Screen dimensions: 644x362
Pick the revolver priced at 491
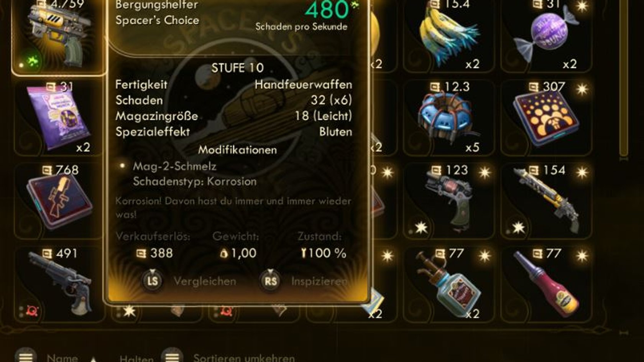pyautogui.click(x=58, y=284)
